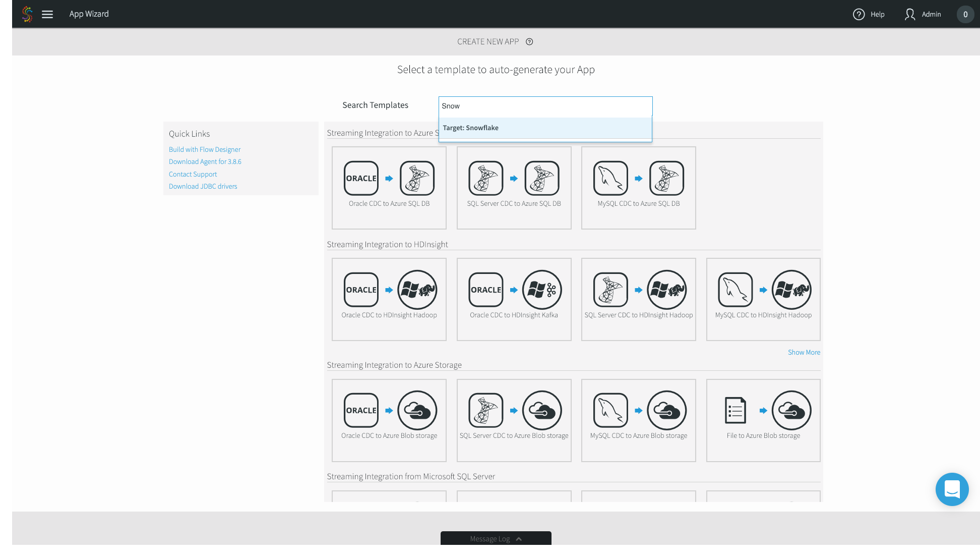Click Show More under HDInsight section

click(804, 352)
